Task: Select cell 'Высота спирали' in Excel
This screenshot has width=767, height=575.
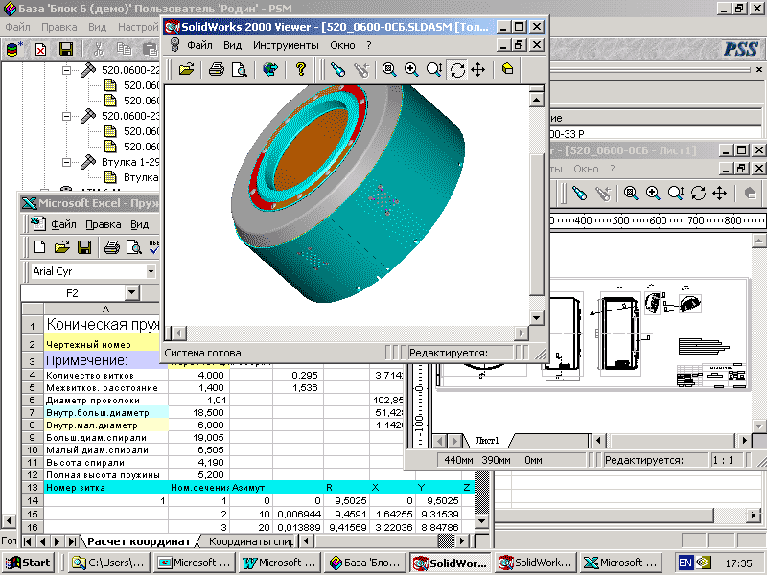Action: point(106,462)
